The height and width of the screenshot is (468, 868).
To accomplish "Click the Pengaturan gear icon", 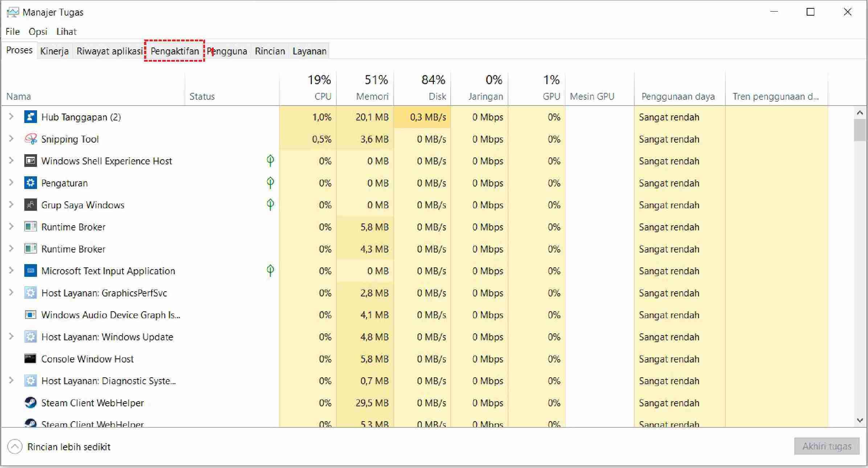I will (30, 183).
